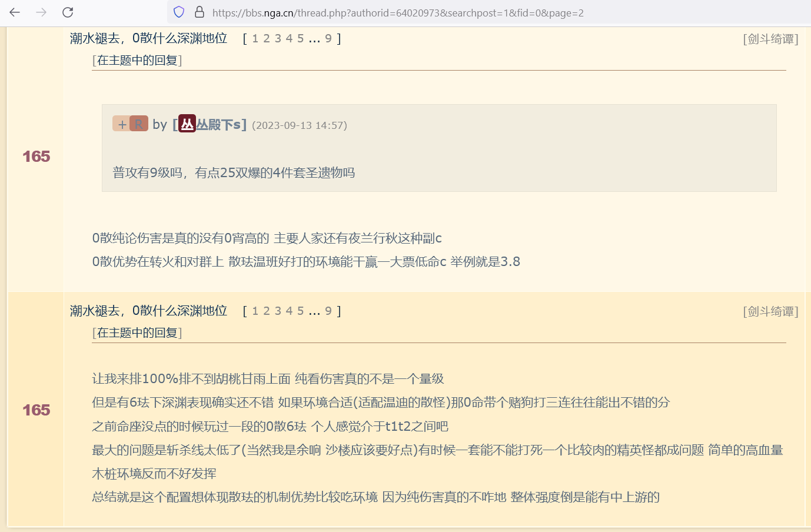Click 在主题中的回复 under the first post
The image size is (811, 532).
[137, 61]
